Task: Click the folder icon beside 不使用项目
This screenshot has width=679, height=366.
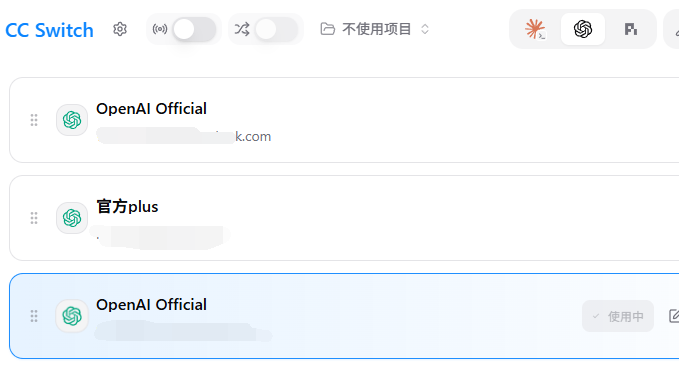Action: click(x=327, y=29)
